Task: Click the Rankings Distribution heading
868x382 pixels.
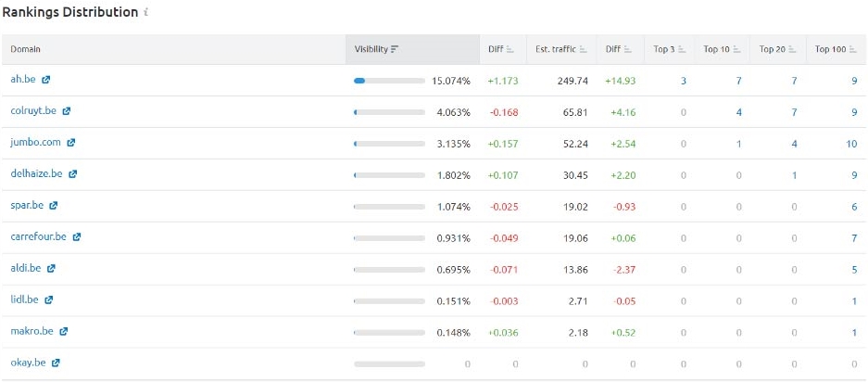Action: coord(69,12)
